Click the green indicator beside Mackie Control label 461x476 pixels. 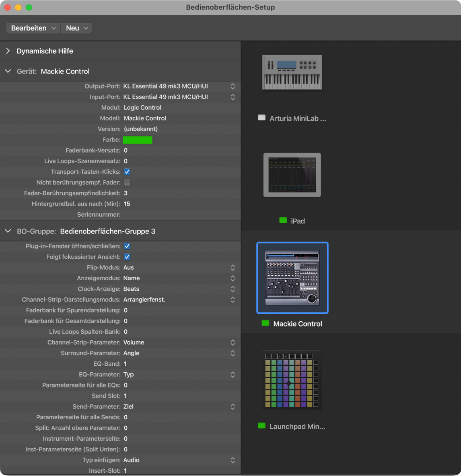pos(265,323)
